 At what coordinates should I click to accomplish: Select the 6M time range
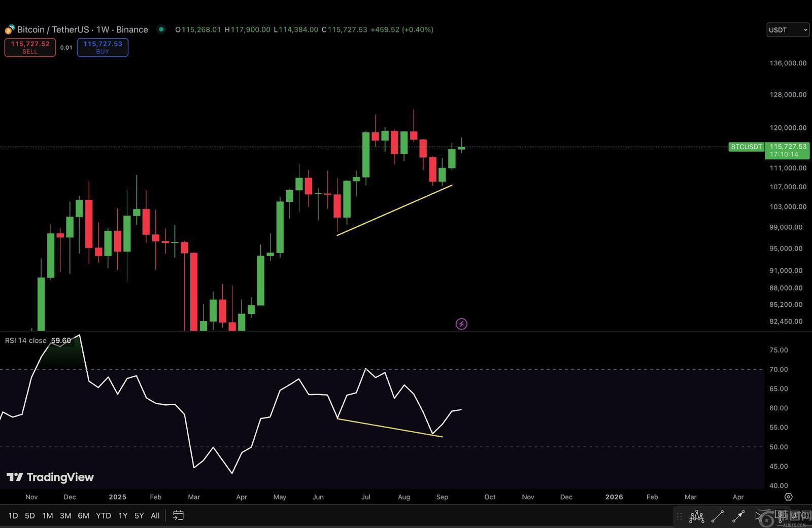pyautogui.click(x=83, y=516)
